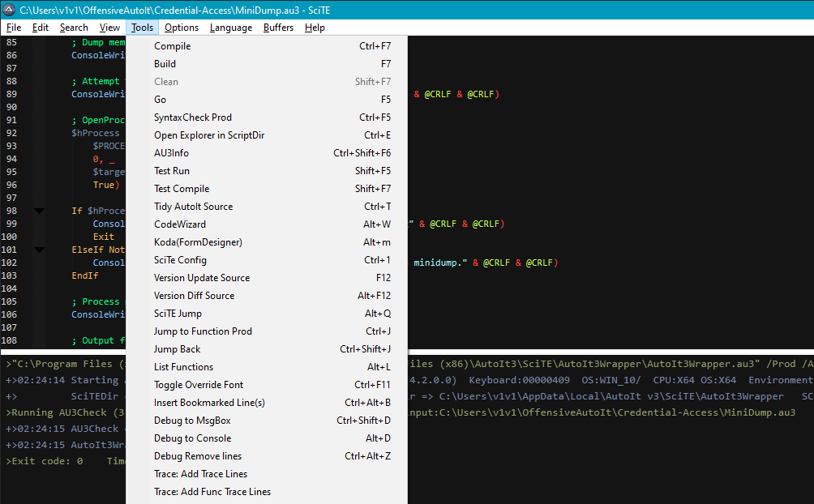Open the Language menu
This screenshot has height=504, width=814.
coord(230,28)
